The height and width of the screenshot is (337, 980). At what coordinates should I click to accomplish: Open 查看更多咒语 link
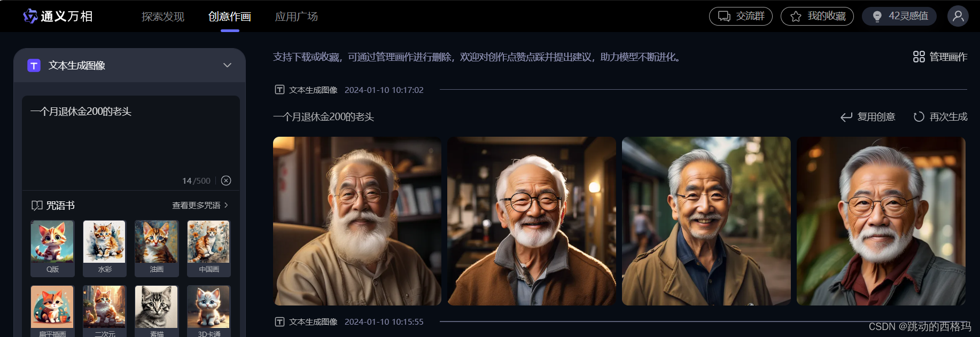200,205
